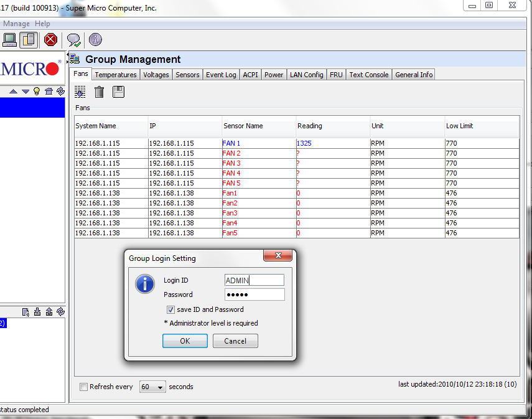Enable the Refresh every checkbox
Image resolution: width=532 pixels, height=419 pixels.
tap(83, 387)
